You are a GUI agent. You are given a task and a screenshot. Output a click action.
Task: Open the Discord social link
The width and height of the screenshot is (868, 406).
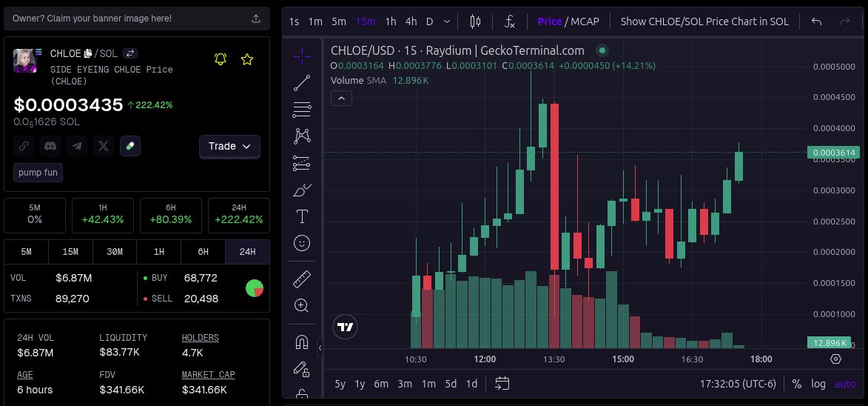click(50, 146)
